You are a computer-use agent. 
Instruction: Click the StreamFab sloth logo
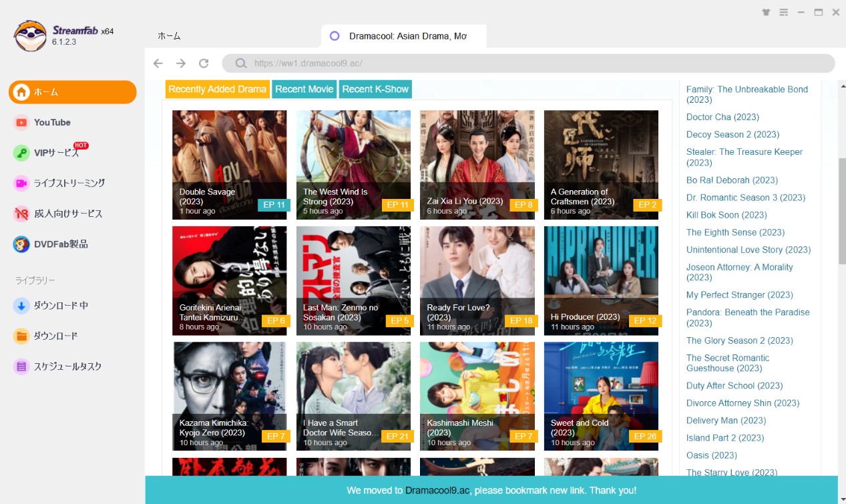point(30,35)
